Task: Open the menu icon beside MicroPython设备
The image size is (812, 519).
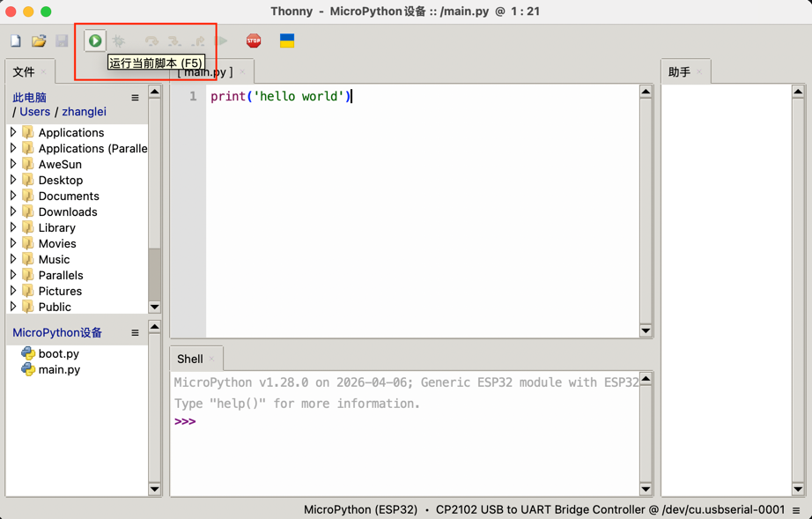Action: coord(135,332)
